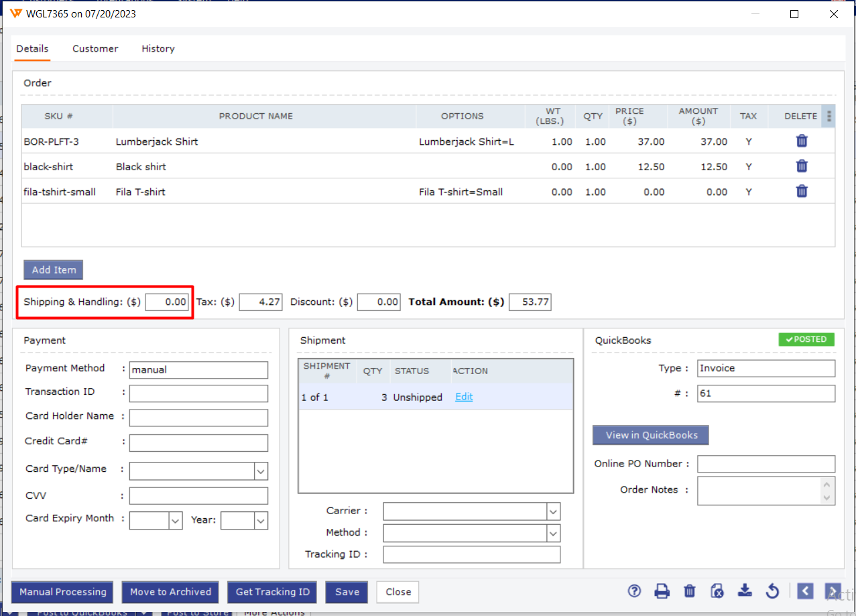
Task: Delete the Lumberjack Shirt row
Action: pyautogui.click(x=801, y=141)
